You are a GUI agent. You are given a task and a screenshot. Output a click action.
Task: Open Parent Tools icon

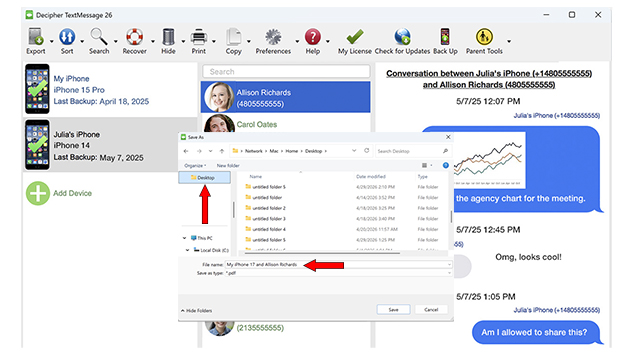484,37
